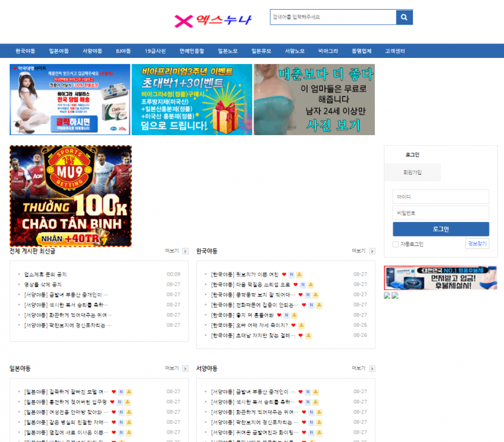Click the arrow icon beside 전체 게시판 최신글 더보기
Image resolution: width=504 pixels, height=442 pixels.
[x=185, y=251]
